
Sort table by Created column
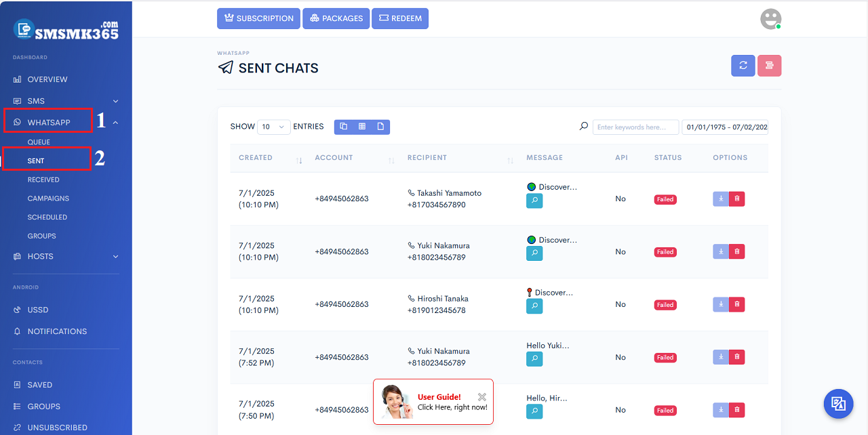pyautogui.click(x=270, y=158)
